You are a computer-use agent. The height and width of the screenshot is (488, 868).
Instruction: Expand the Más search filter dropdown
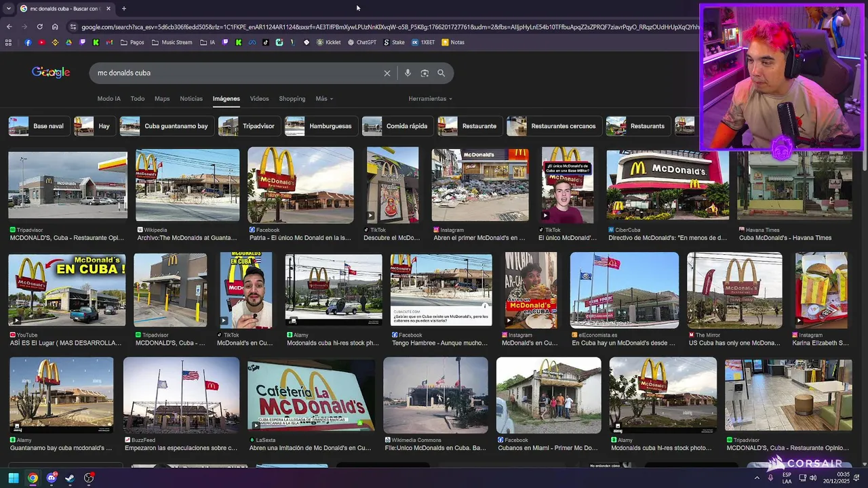click(x=324, y=99)
